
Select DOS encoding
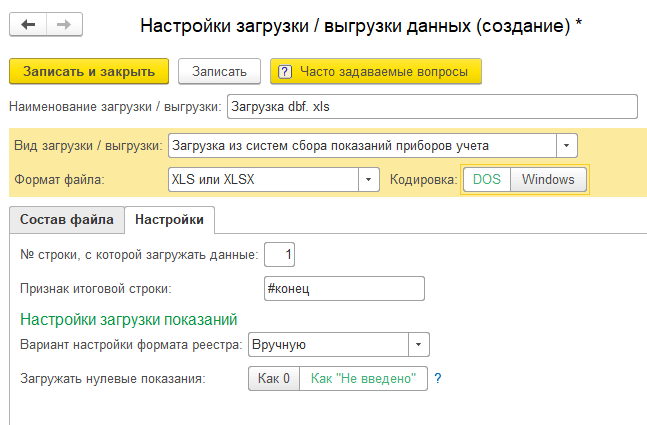pos(487,179)
